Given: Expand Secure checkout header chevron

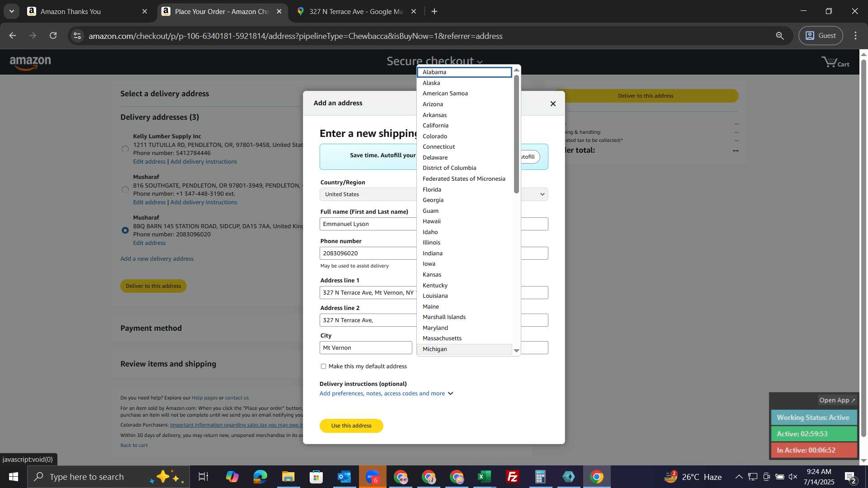Looking at the screenshot, I should (480, 62).
